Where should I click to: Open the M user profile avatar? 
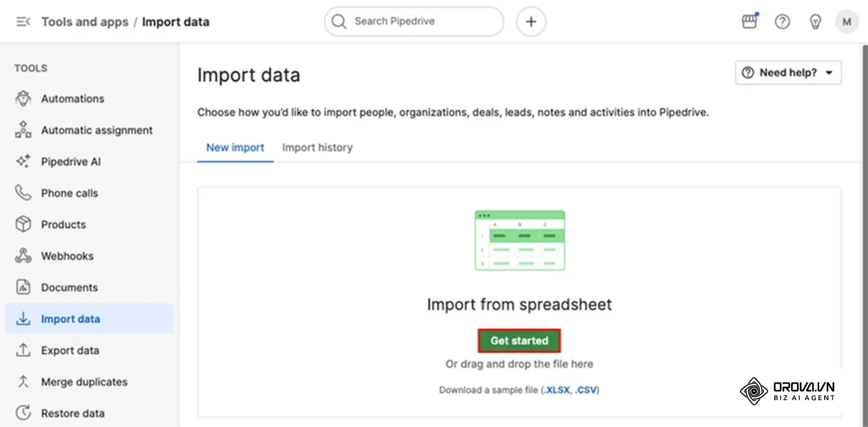[x=846, y=22]
